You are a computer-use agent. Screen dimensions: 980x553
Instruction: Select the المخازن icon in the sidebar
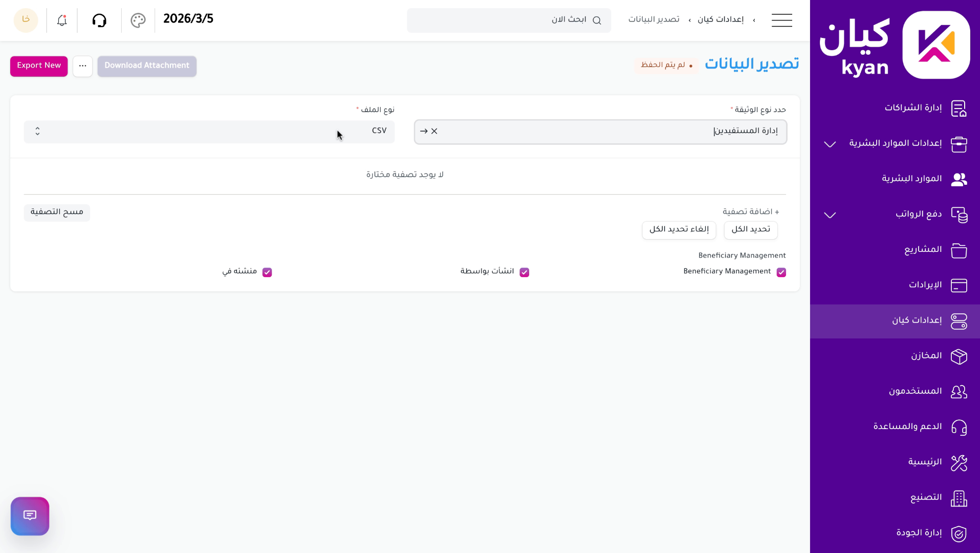[959, 356]
